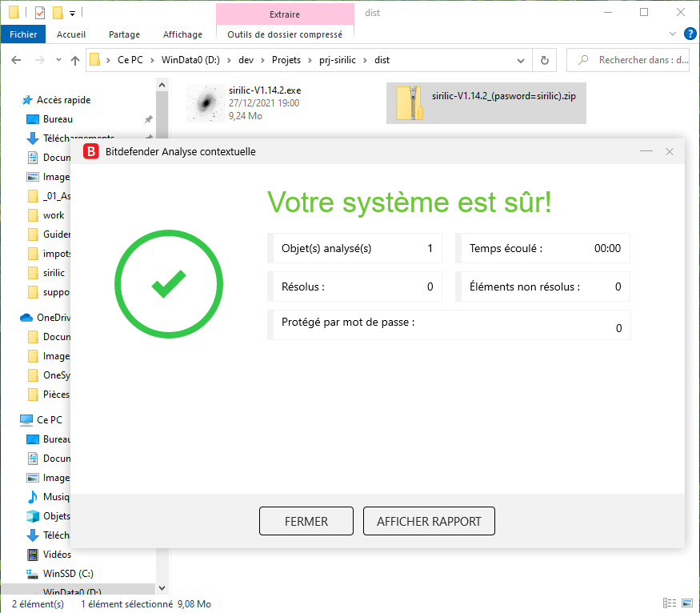This screenshot has width=700, height=613.
Task: Click the Résolus count row
Action: 355,286
